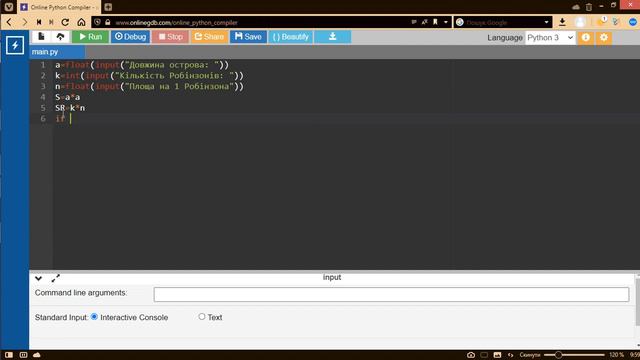
Task: Share the code with Share button
Action: tap(209, 37)
